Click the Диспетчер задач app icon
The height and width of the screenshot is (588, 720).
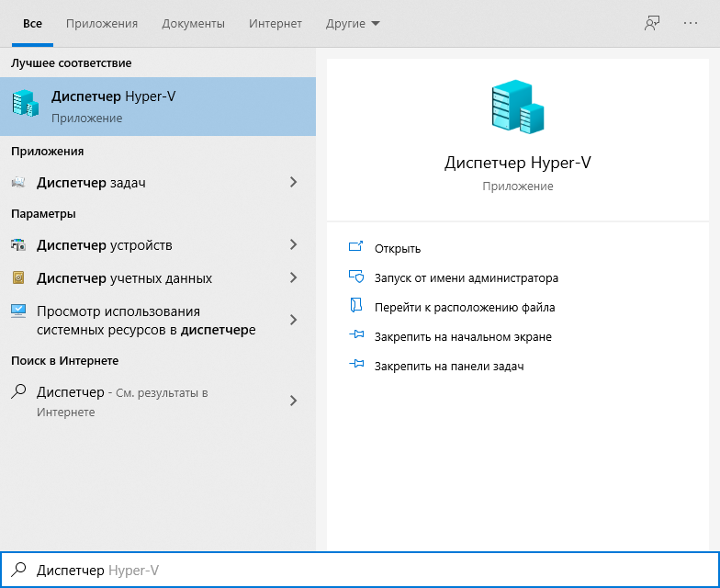pos(18,182)
